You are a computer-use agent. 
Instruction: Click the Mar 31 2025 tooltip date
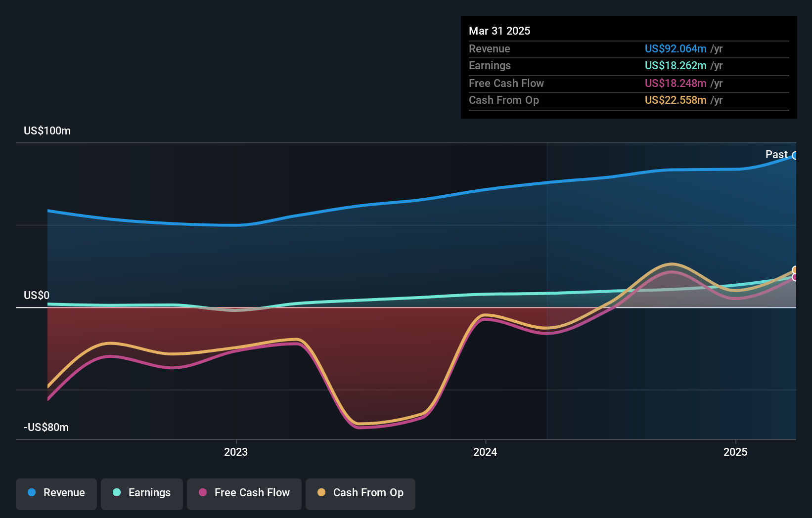coord(499,31)
